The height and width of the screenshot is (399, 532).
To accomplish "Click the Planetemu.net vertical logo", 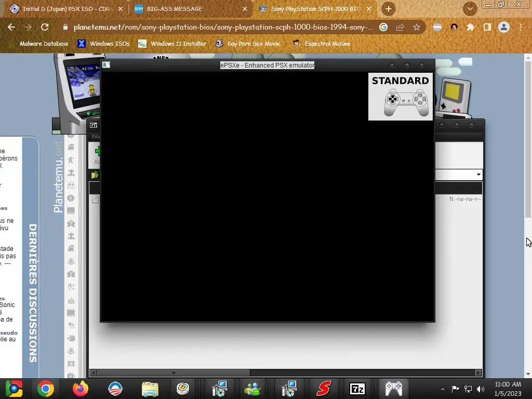I will click(58, 178).
